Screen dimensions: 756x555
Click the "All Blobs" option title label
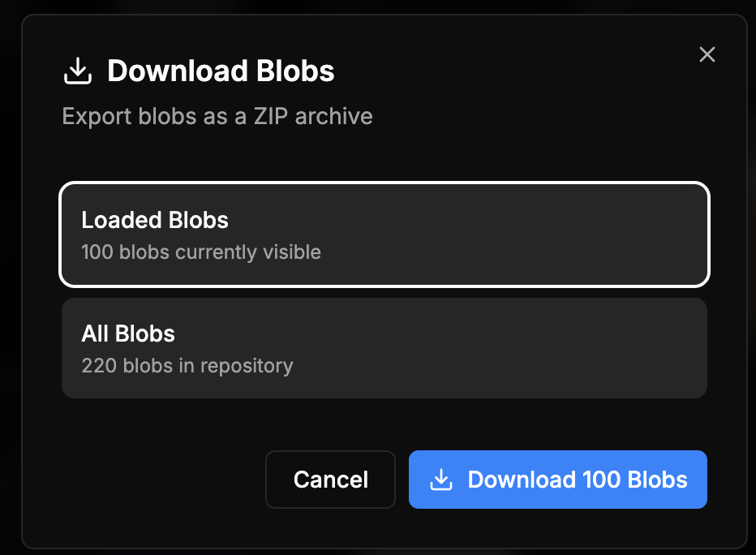click(x=128, y=333)
